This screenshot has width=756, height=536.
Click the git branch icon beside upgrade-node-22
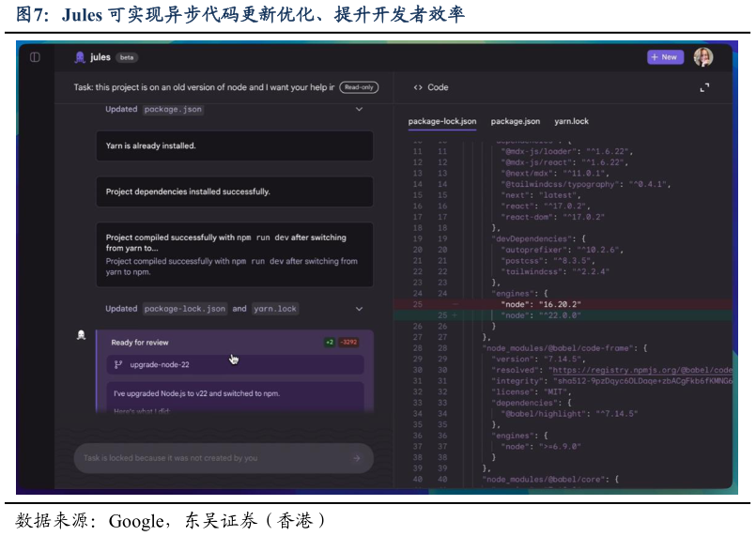(118, 365)
